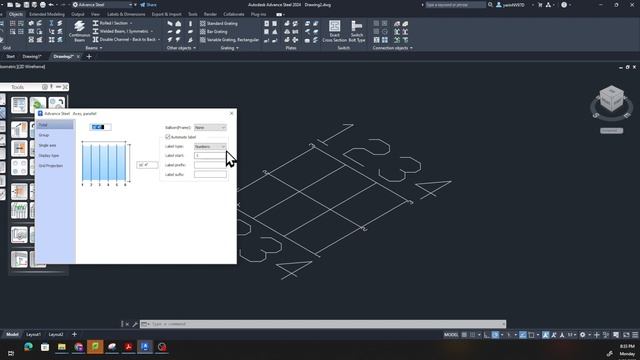The width and height of the screenshot is (640, 360).
Task: Select the Total page in Axes dialog
Action: [x=55, y=125]
